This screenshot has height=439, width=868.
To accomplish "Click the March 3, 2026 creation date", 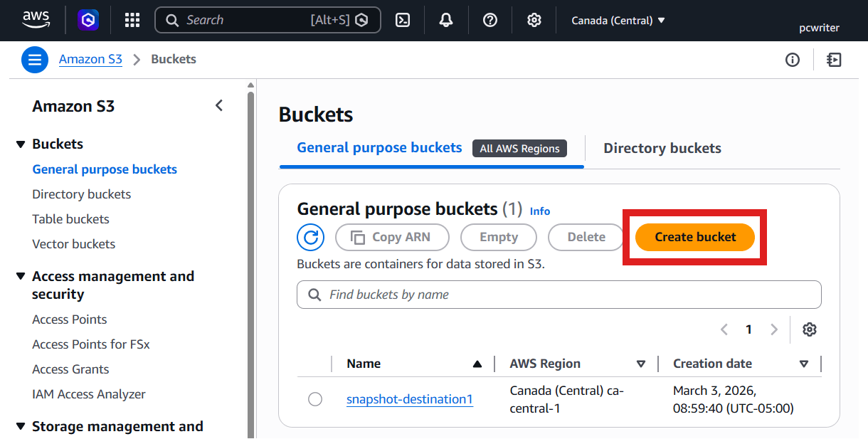I will pos(733,400).
